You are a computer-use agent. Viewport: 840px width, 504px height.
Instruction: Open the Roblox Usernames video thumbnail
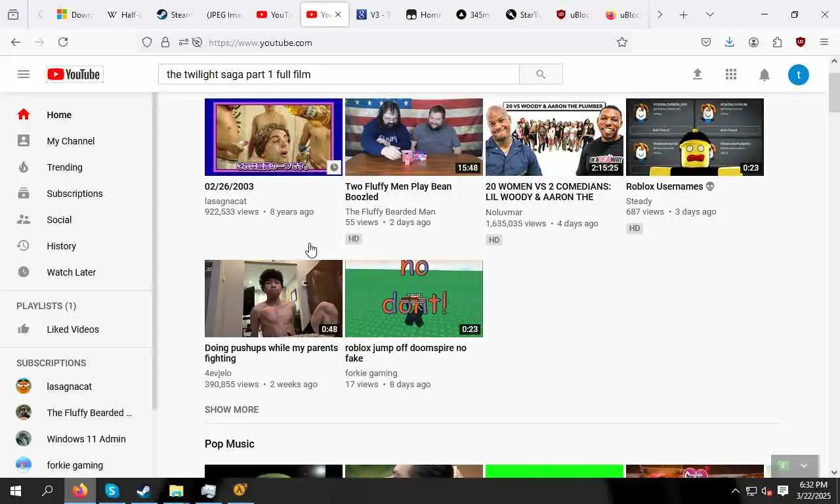click(695, 137)
